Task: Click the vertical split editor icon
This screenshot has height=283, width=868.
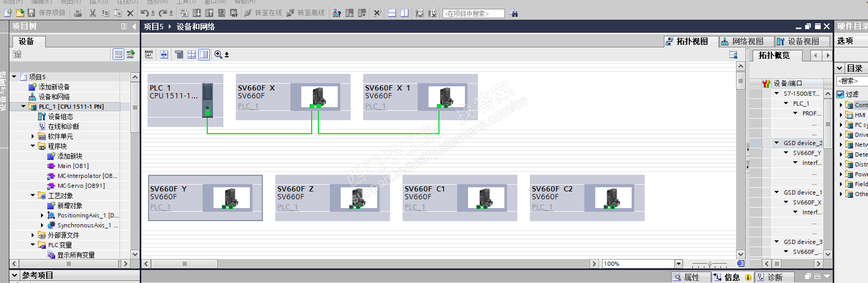Action: tap(405, 13)
